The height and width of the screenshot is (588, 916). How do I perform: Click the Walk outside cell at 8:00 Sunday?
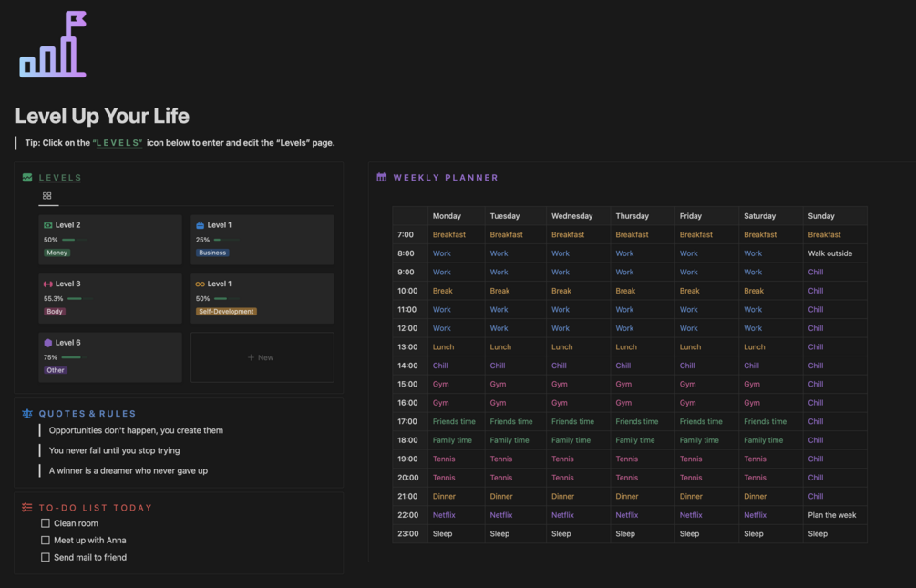coord(830,253)
